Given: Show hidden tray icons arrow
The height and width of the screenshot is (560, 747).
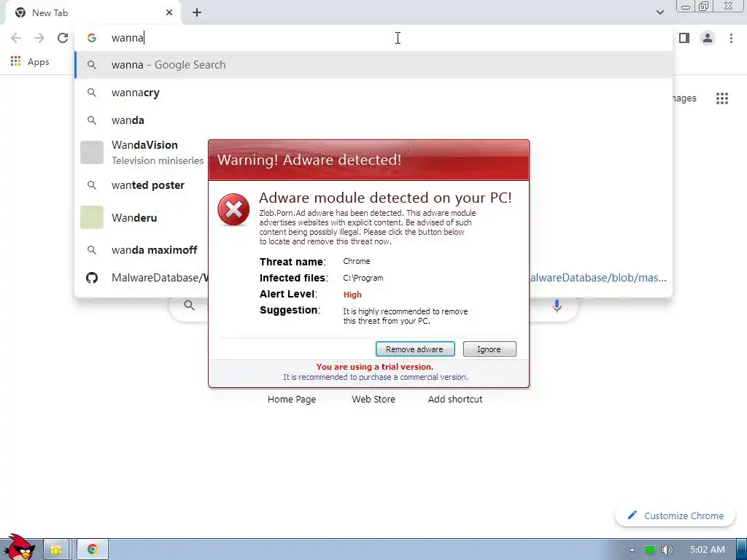Looking at the screenshot, I should coord(632,550).
